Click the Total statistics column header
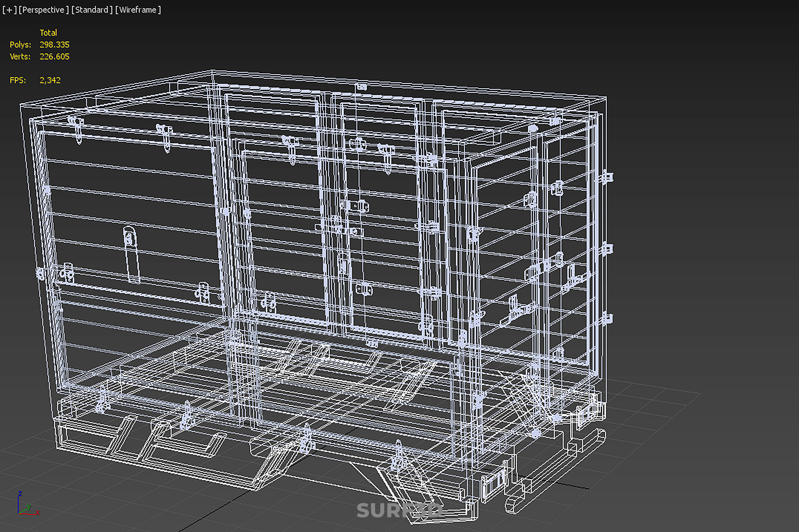This screenshot has height=532, width=799. click(48, 32)
